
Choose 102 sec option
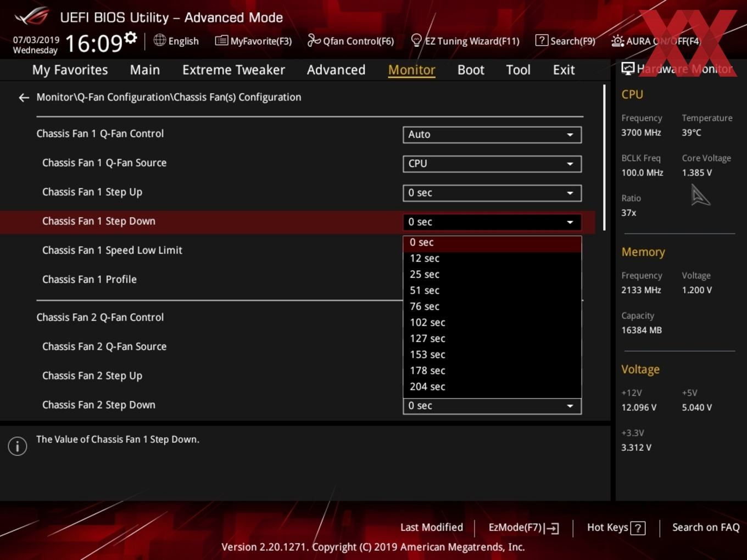(x=492, y=323)
